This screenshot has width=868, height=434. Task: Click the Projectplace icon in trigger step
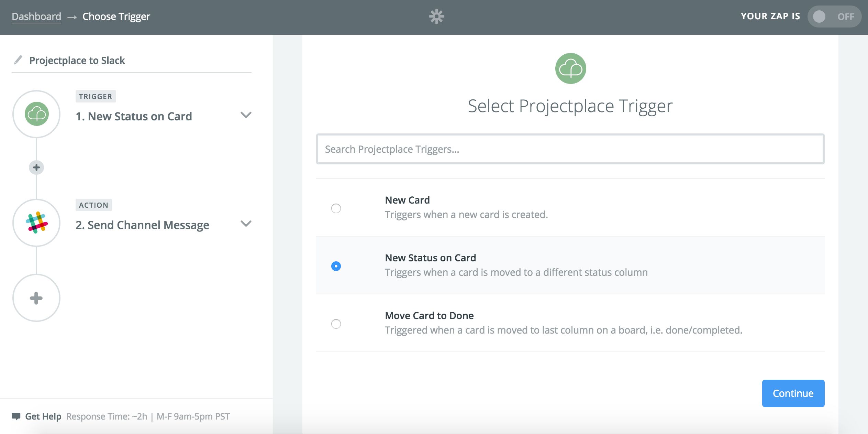click(36, 114)
